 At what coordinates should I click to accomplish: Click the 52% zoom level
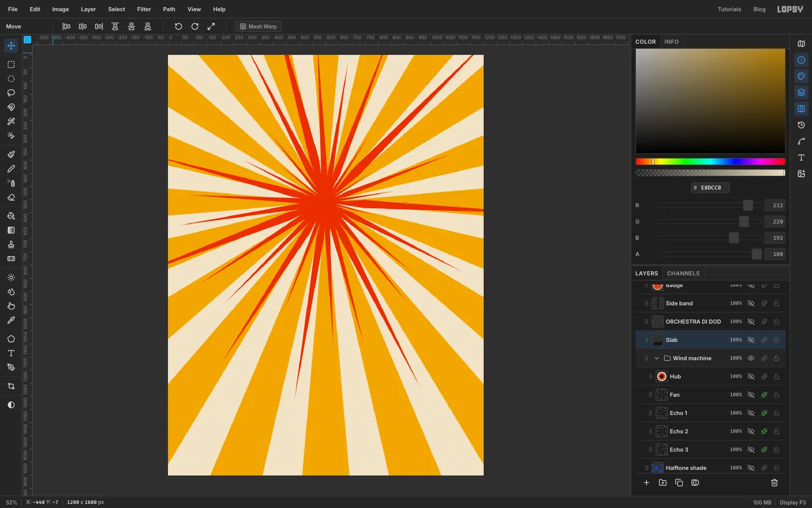click(x=12, y=502)
